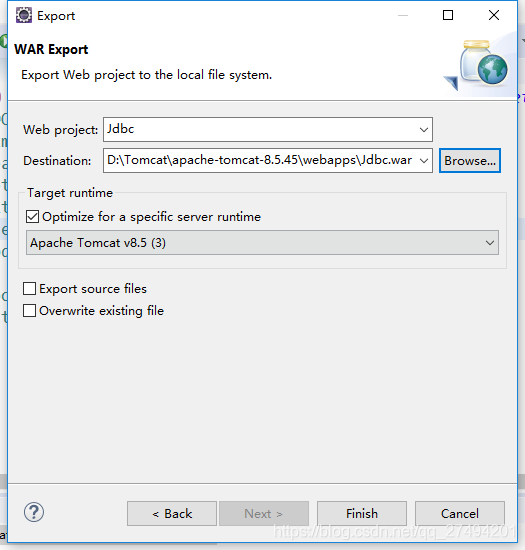The height and width of the screenshot is (550, 525).
Task: Click the Eclipse icon in title bar
Action: 24,15
